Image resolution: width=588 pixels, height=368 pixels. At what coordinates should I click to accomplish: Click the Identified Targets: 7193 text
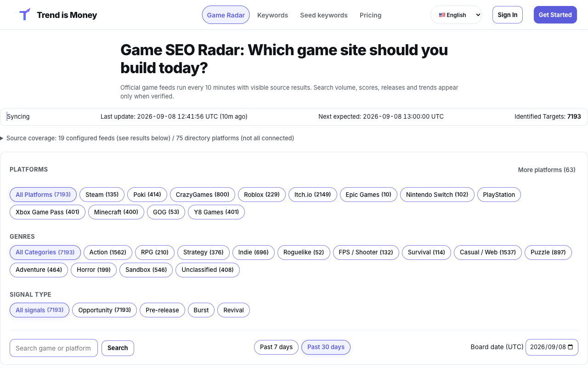pos(548,117)
